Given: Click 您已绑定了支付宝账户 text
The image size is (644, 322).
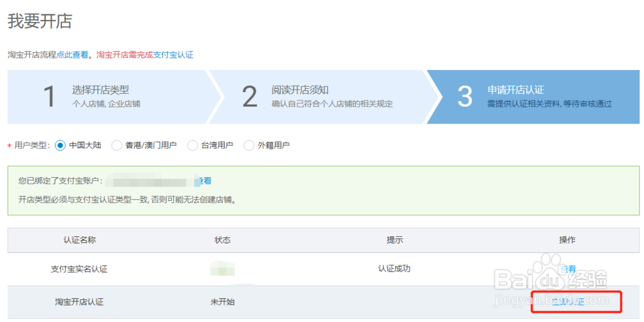Looking at the screenshot, I should point(60,181).
